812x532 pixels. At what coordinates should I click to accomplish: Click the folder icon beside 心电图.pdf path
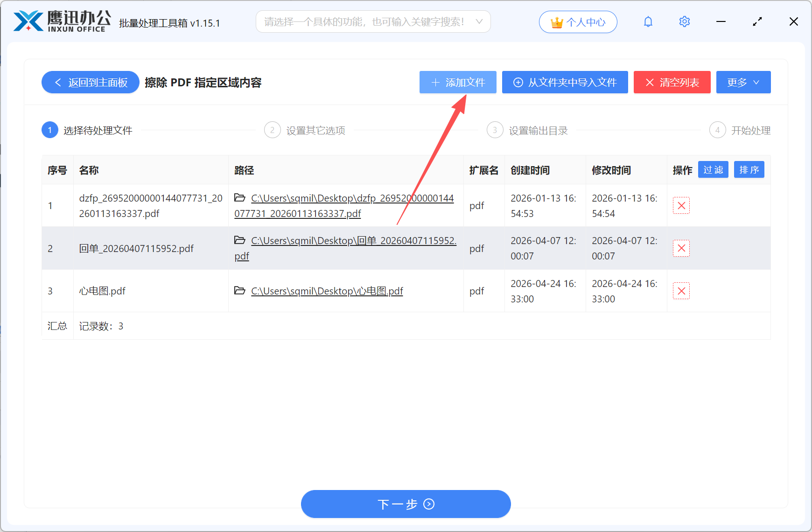click(240, 290)
